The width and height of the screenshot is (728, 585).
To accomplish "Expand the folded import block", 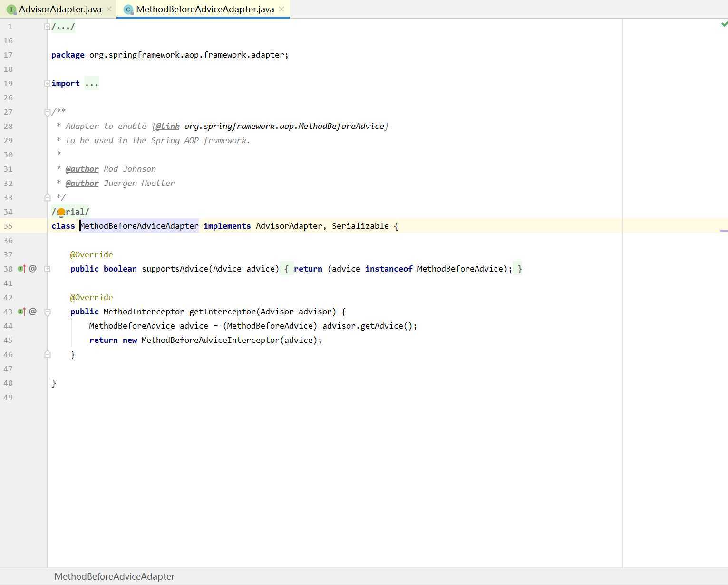I will [47, 83].
